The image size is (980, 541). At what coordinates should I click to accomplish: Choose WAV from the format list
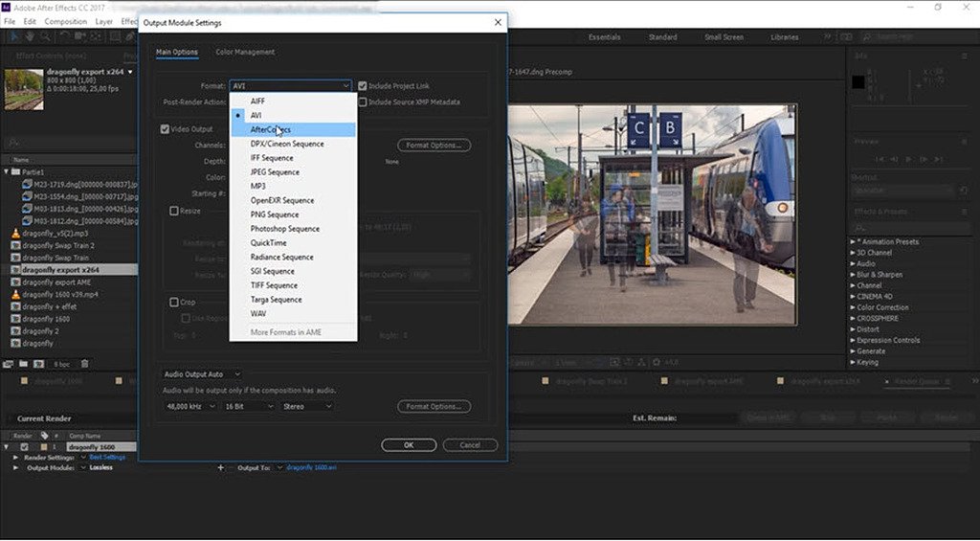click(293, 313)
